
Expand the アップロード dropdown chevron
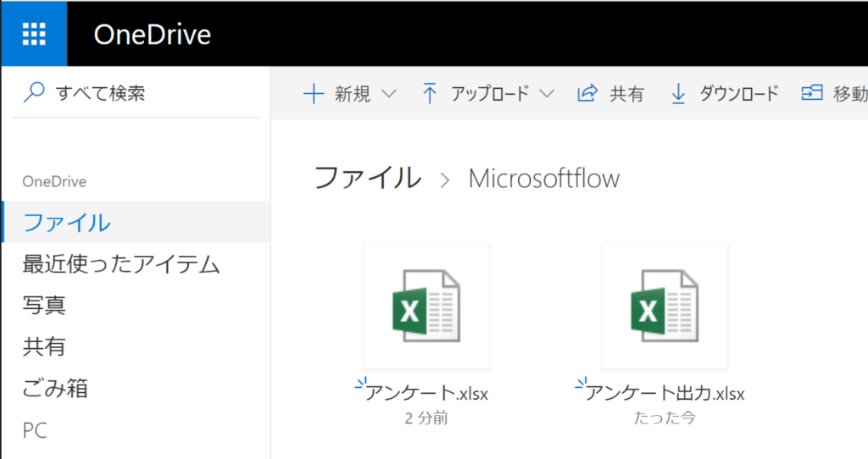tap(547, 93)
